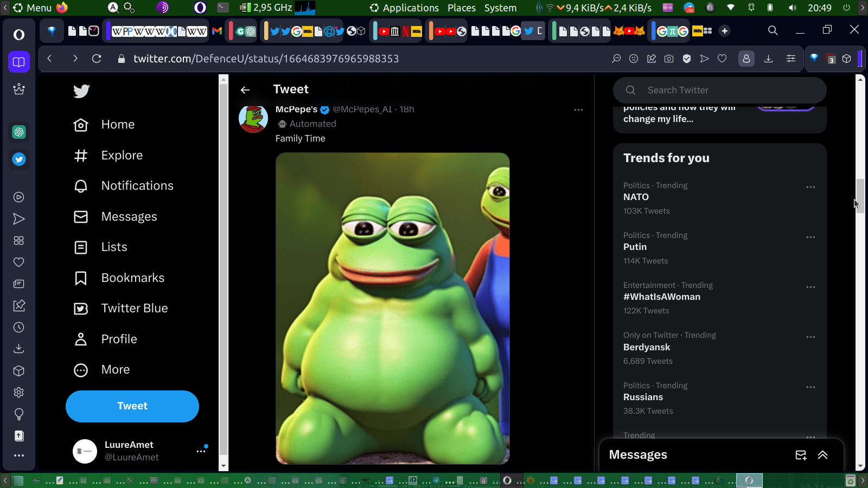Open sidebar setup three-dots at bottom
Image resolution: width=868 pixels, height=488 pixels.
point(19,455)
